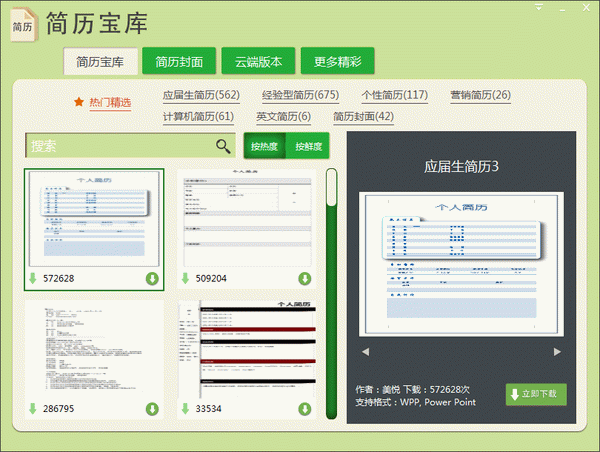Open 经验型简历(675) category
The image size is (600, 452).
(x=300, y=95)
